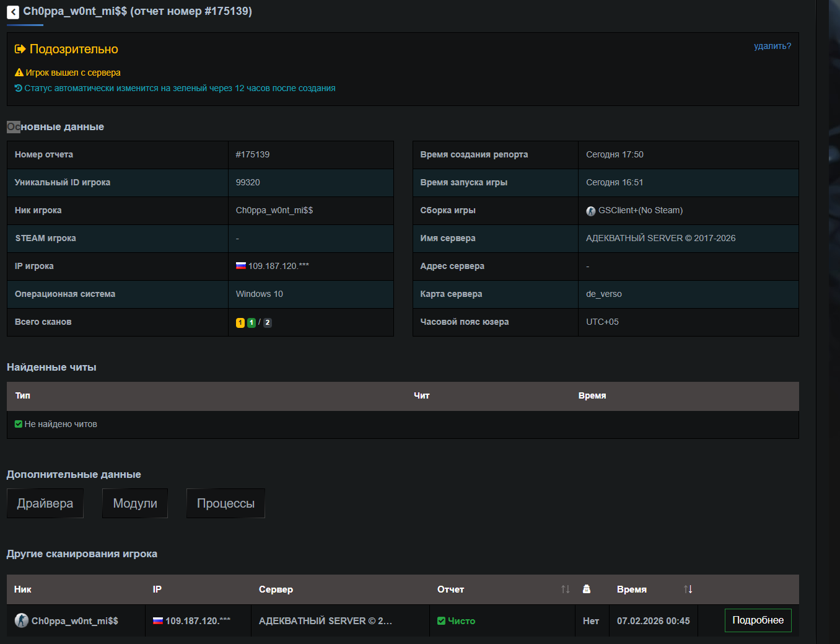Click the удалить? link
This screenshot has height=644, width=840.
pos(772,46)
